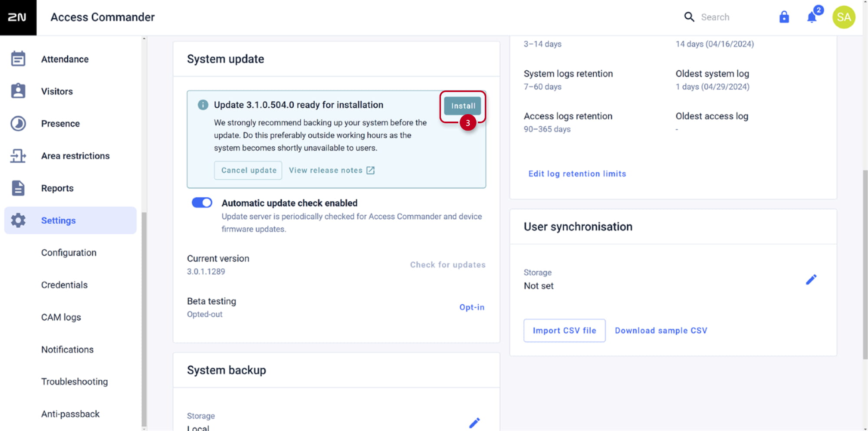Click the Settings gear icon
868x431 pixels.
(x=18, y=220)
